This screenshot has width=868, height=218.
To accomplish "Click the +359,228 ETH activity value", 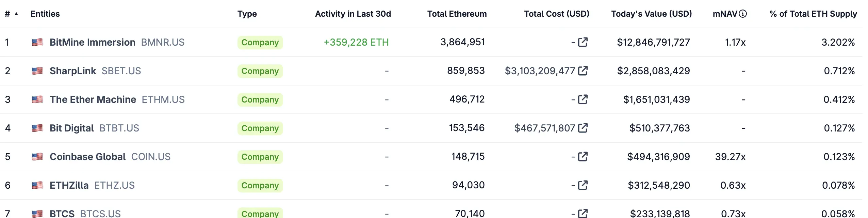I will coord(356,42).
